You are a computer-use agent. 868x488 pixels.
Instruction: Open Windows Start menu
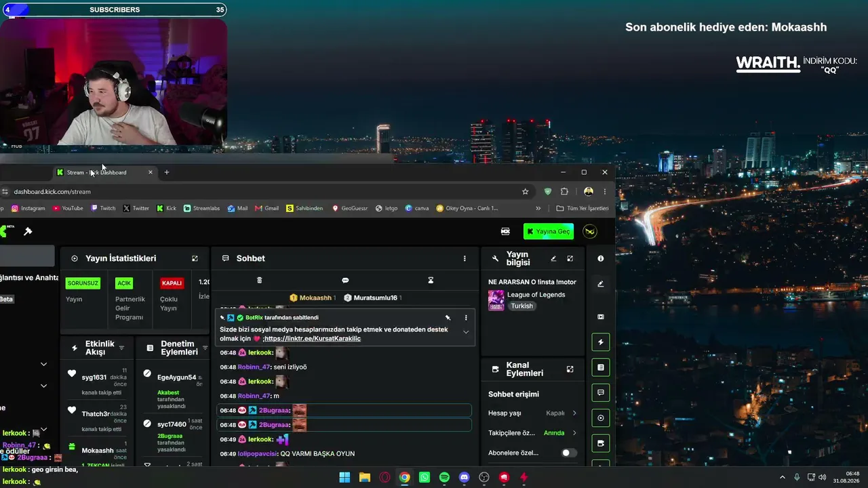(344, 477)
